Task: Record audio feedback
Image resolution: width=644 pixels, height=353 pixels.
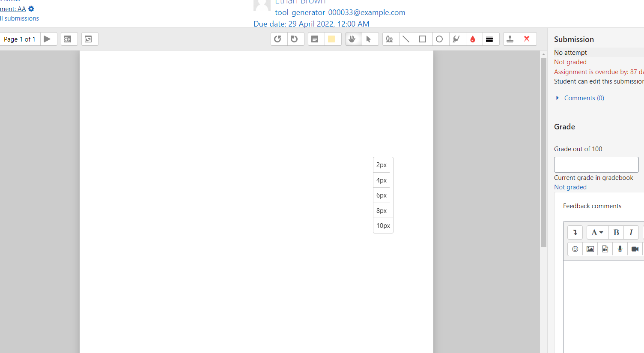Action: pos(620,249)
